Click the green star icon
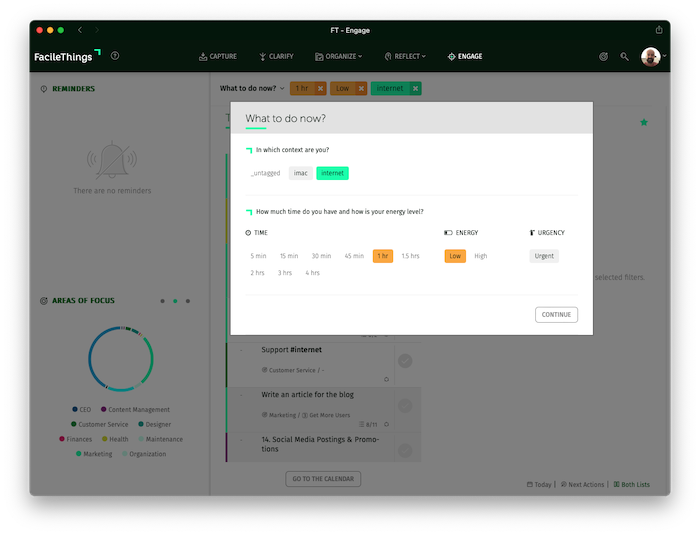The height and width of the screenshot is (535, 700). coord(644,122)
